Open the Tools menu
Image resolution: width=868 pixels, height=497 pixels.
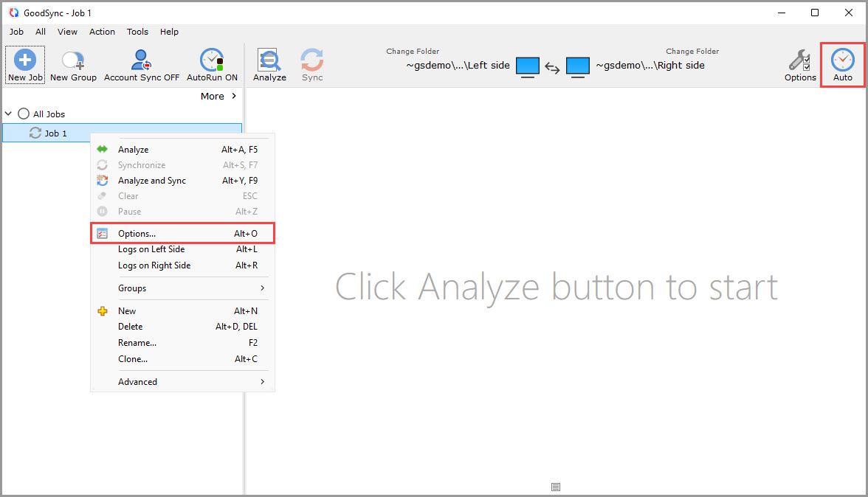137,32
